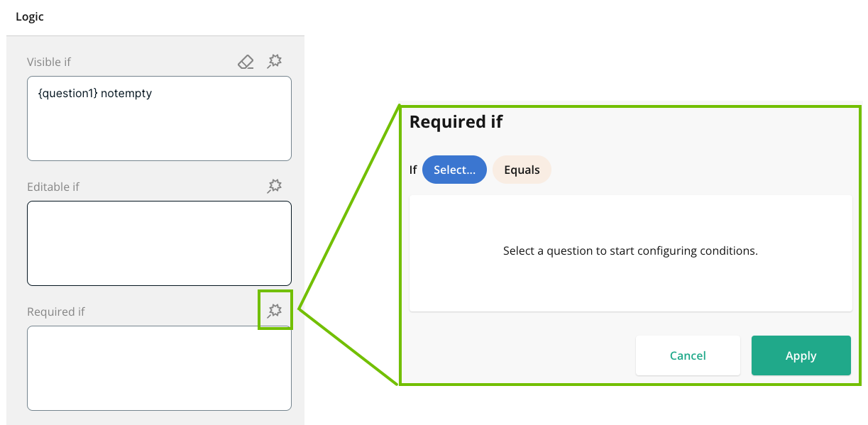Click the Visible if expression text box
This screenshot has width=868, height=425.
(x=159, y=128)
